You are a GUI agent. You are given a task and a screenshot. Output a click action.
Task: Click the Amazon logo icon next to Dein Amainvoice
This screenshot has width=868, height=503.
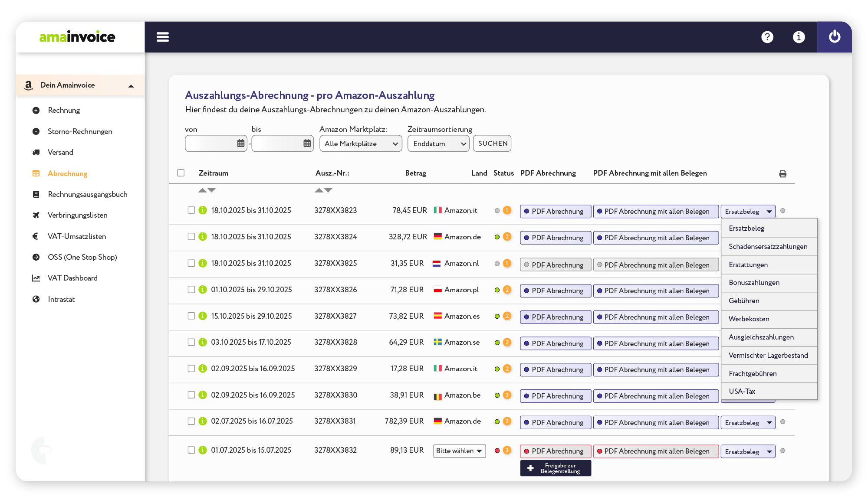pos(29,85)
